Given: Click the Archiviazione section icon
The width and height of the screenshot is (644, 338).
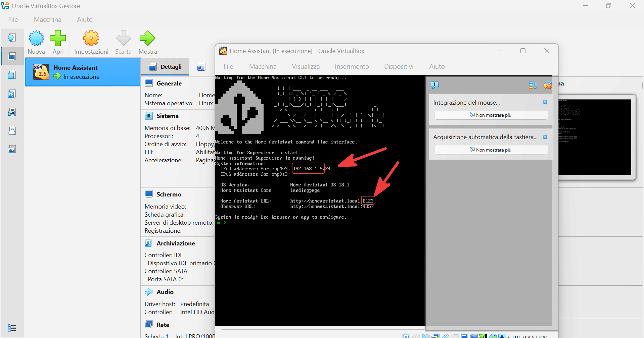Looking at the screenshot, I should click(148, 243).
